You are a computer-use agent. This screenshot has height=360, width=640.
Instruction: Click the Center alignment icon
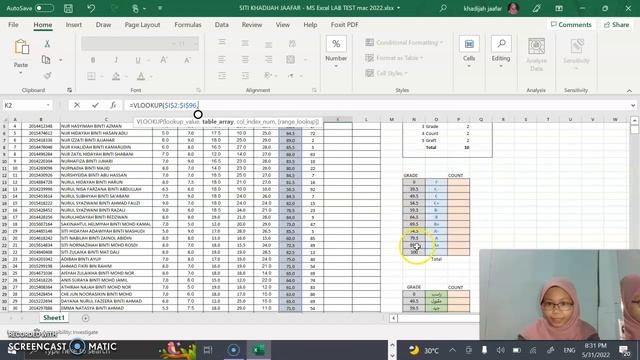[245, 60]
